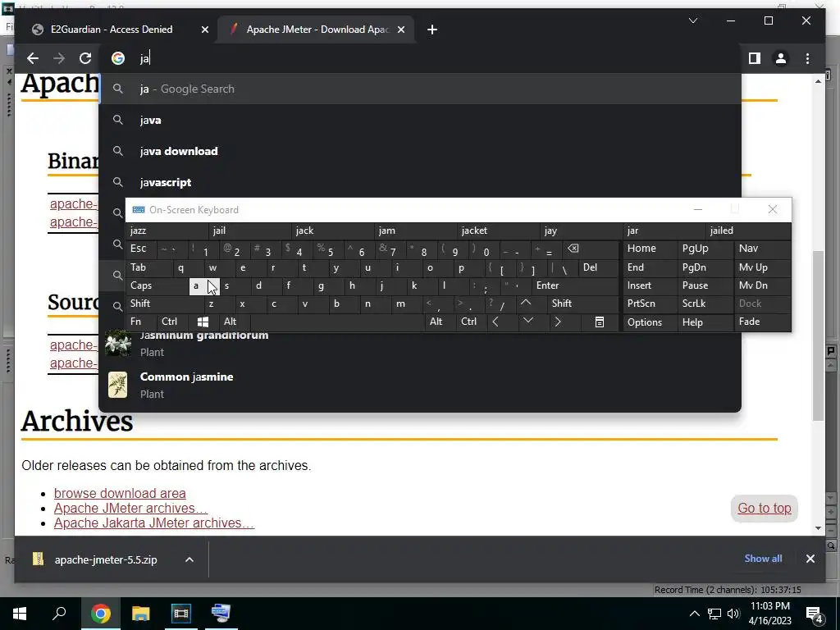Select the 'java download' suggestion
840x630 pixels.
(x=420, y=151)
